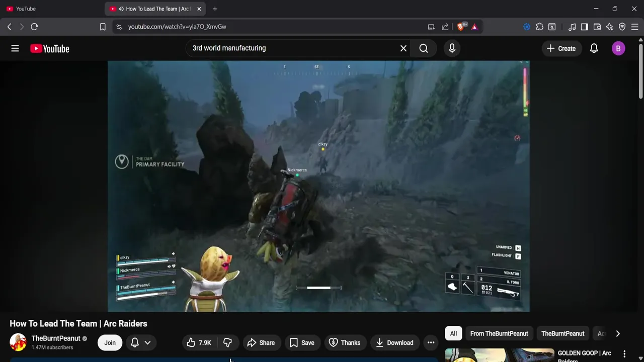Open page search extension icon
The height and width of the screenshot is (362, 644).
coord(552,27)
